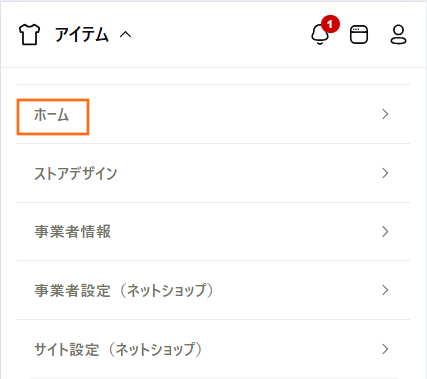Open the ストアデザイン menu entry
This screenshot has height=379, width=427.
tap(213, 173)
